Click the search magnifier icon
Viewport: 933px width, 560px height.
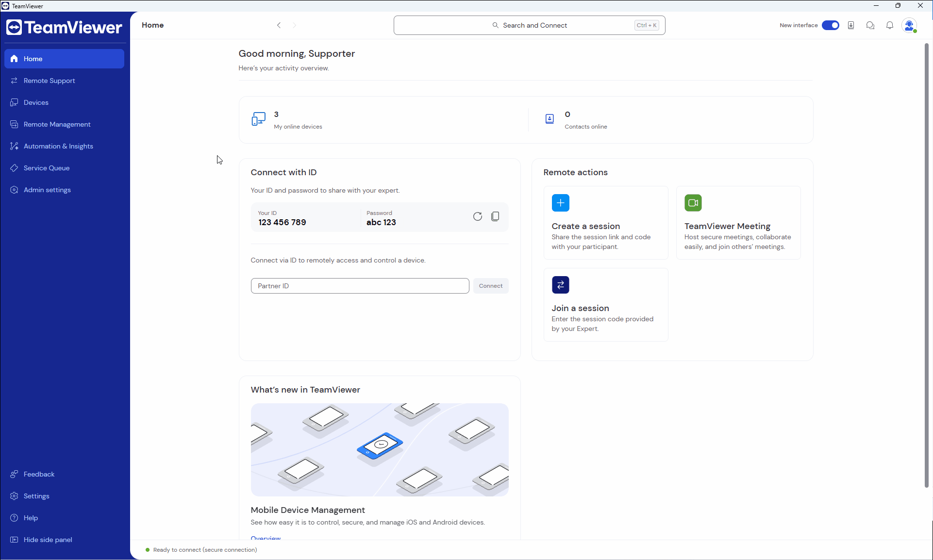coord(495,25)
